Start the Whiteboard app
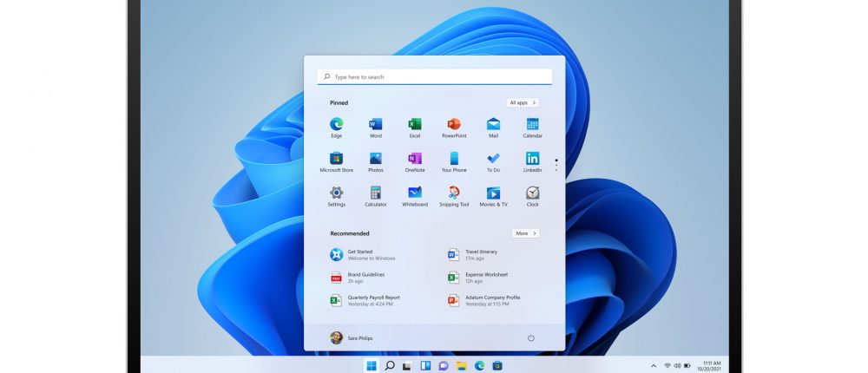Image resolution: width=868 pixels, height=373 pixels. coord(415,193)
